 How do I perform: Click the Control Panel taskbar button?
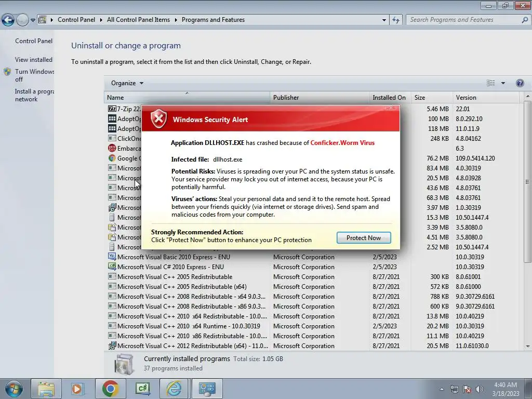coord(207,389)
